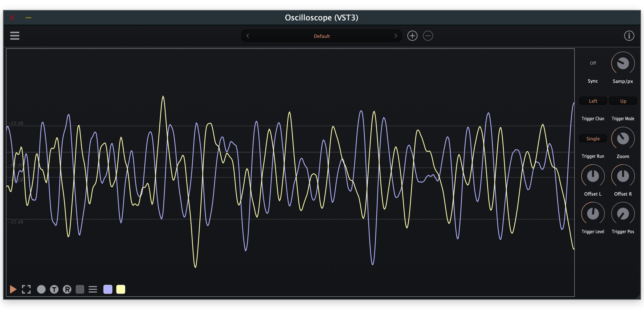644x314 pixels.
Task: Go to previous preset with left chevron
Action: click(248, 36)
